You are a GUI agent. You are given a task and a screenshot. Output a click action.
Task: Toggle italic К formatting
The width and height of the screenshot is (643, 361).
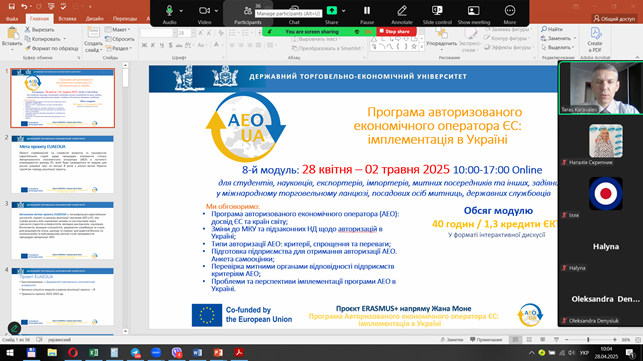click(x=153, y=45)
